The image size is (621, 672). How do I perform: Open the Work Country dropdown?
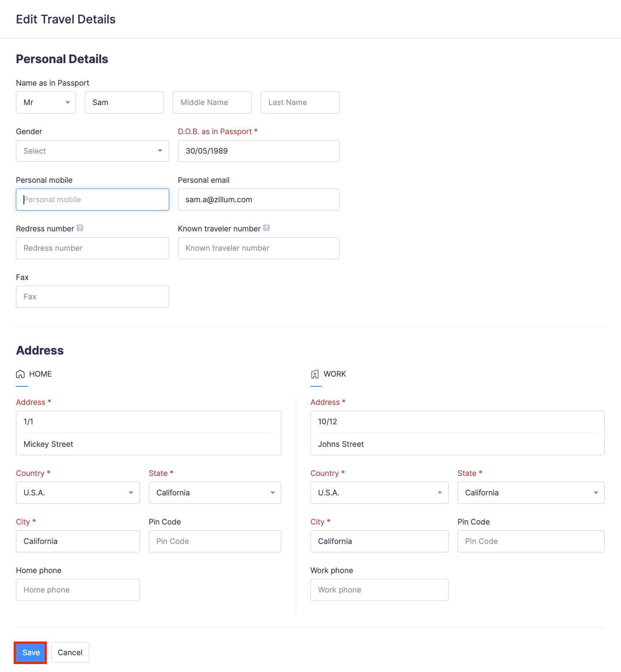(379, 493)
